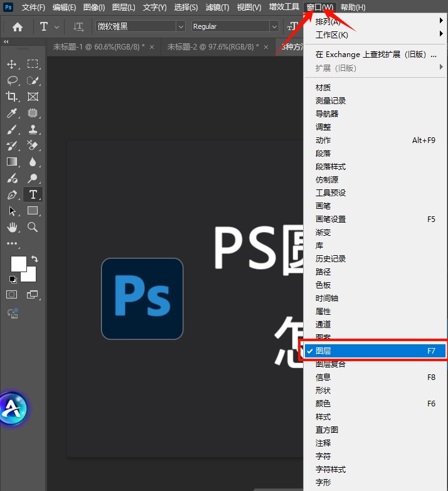Select the Gradient tool

(12, 162)
